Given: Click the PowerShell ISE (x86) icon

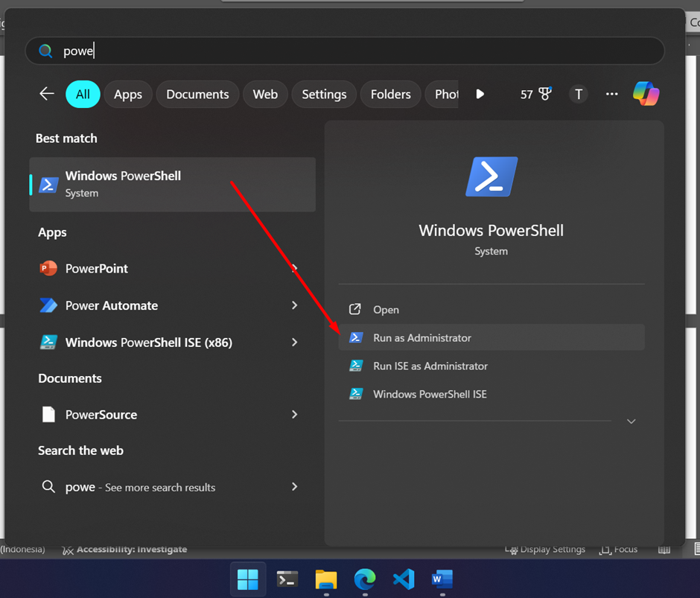Looking at the screenshot, I should pyautogui.click(x=48, y=342).
